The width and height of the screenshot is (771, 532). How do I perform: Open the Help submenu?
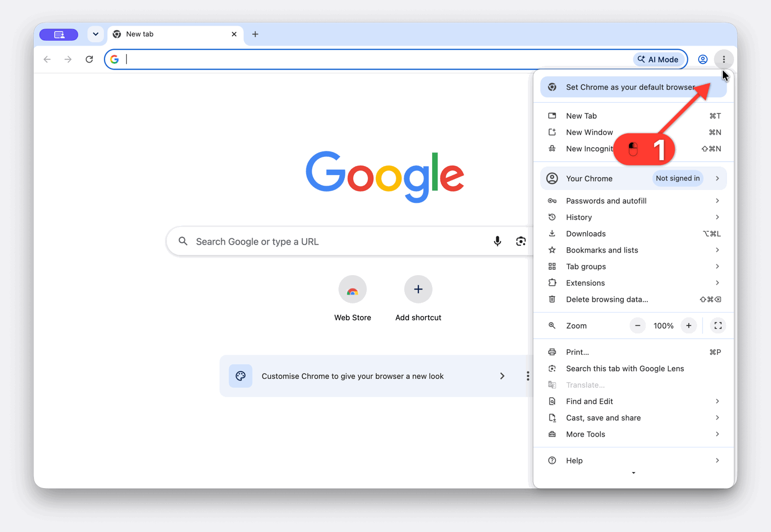click(x=633, y=460)
